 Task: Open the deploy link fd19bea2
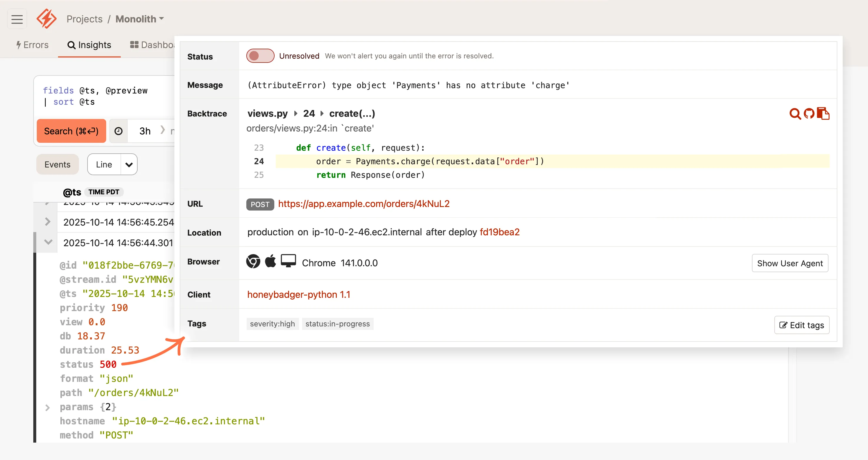(x=500, y=232)
